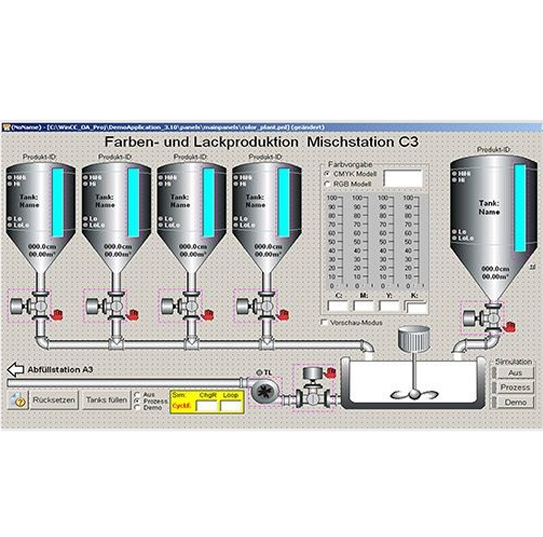Focus the Y value input field
The height and width of the screenshot is (537, 543).
[389, 306]
